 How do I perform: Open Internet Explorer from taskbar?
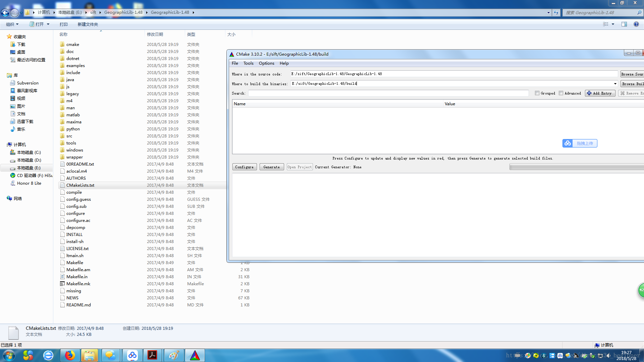(x=48, y=355)
